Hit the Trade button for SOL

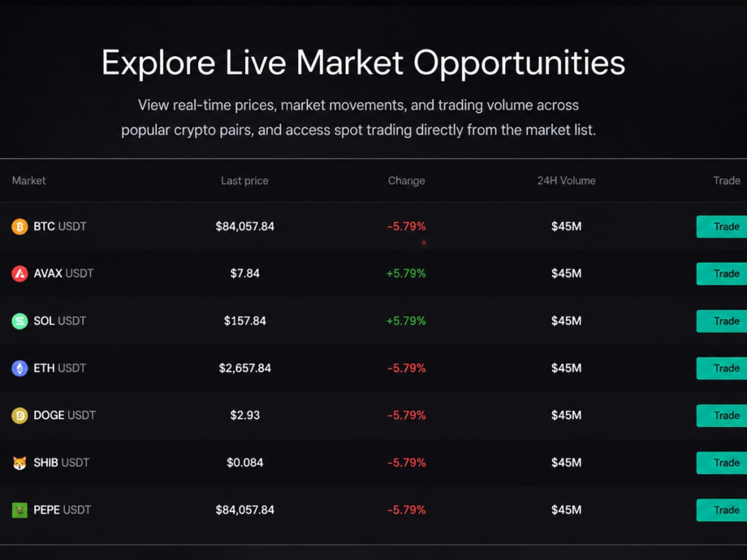point(722,321)
